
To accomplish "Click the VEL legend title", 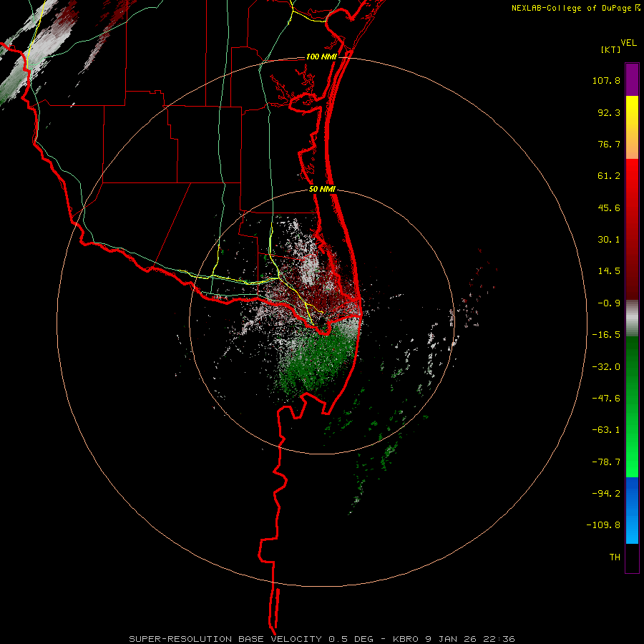I will [x=629, y=42].
